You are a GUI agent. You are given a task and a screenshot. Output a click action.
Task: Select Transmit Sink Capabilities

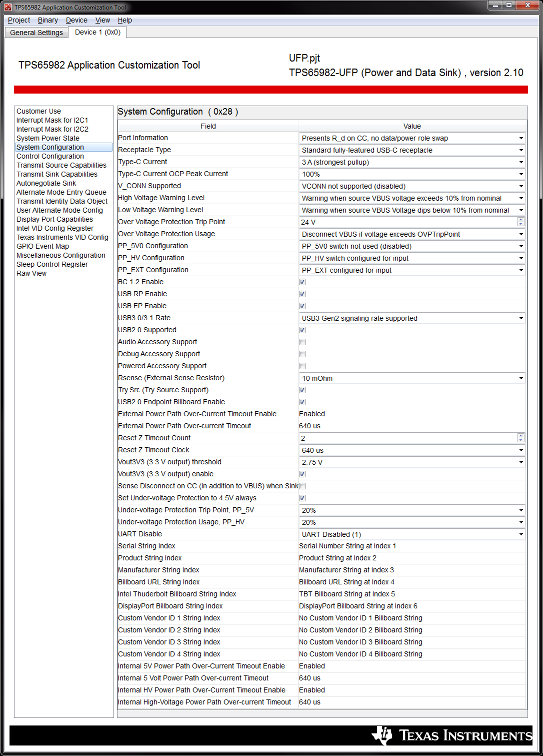click(57, 174)
